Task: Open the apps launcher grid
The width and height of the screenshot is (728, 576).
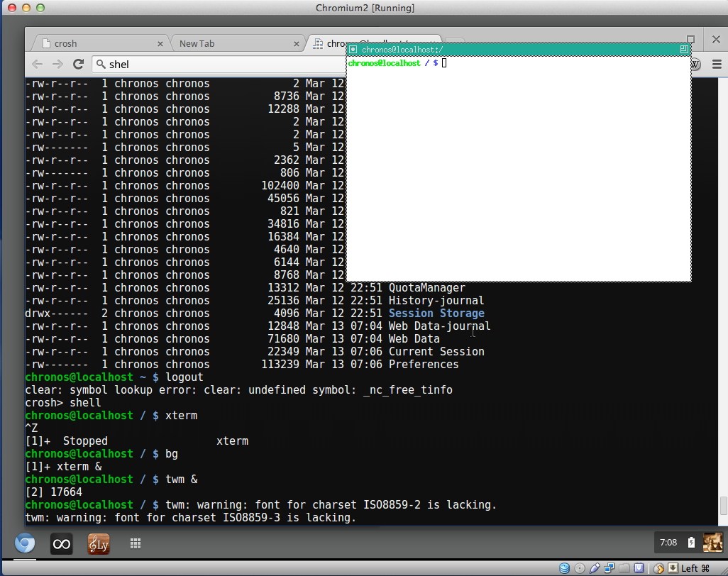Action: (x=135, y=543)
